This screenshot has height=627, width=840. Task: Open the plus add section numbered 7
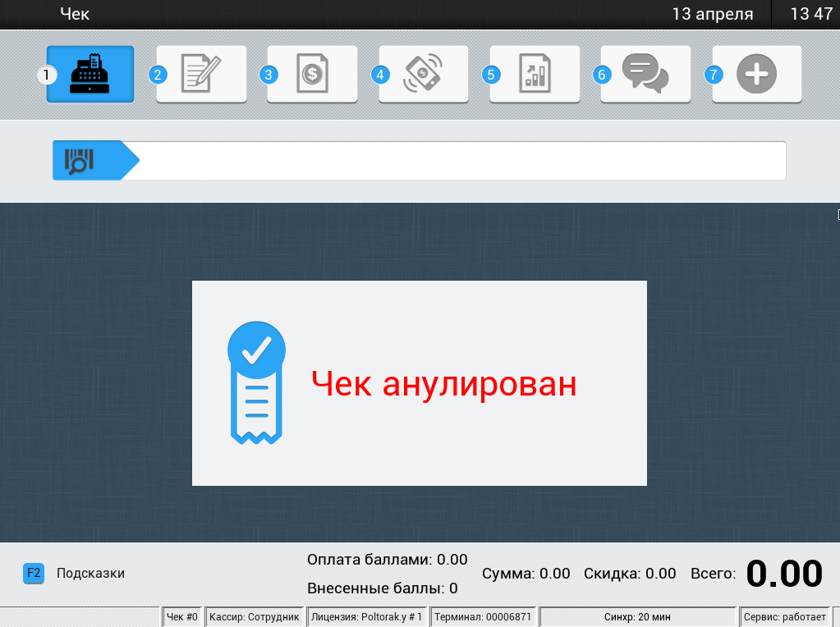757,74
